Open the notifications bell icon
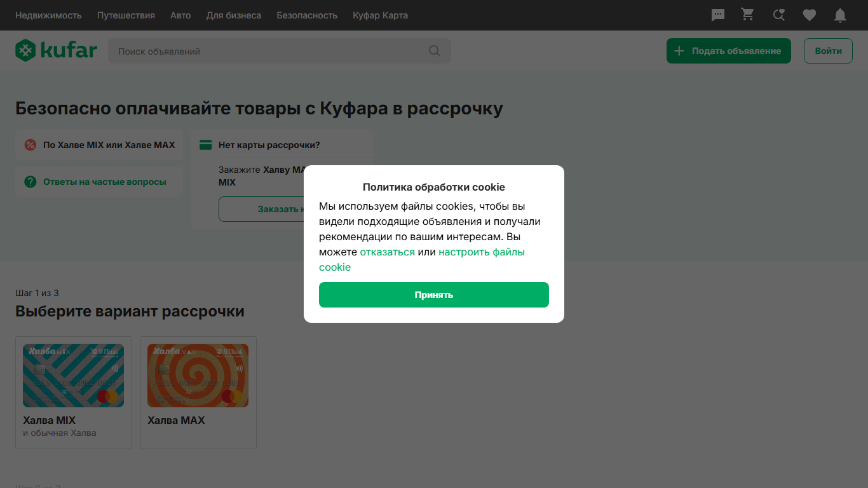The width and height of the screenshot is (868, 488). point(840,15)
